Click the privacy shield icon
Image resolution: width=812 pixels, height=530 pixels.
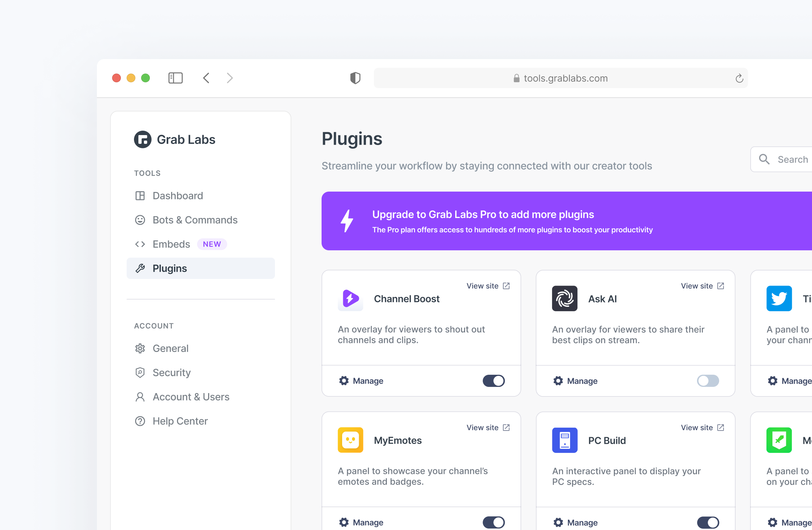355,78
